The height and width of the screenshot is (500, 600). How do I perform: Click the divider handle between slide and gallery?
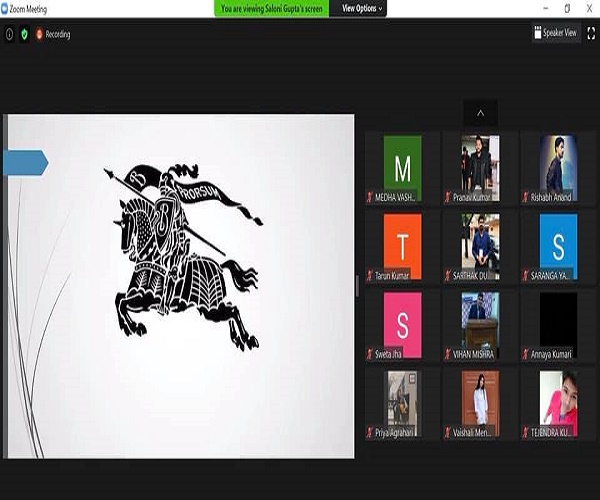point(357,286)
